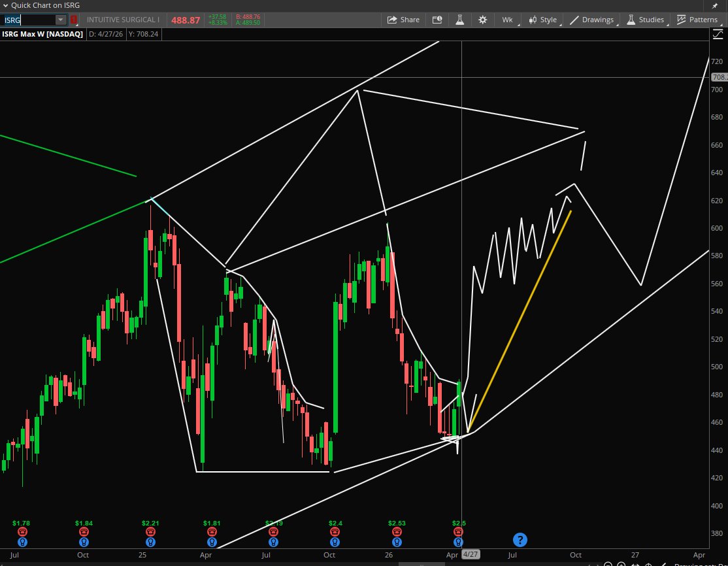Click the 600 label on the price axis
The height and width of the screenshot is (566, 728).
point(717,228)
